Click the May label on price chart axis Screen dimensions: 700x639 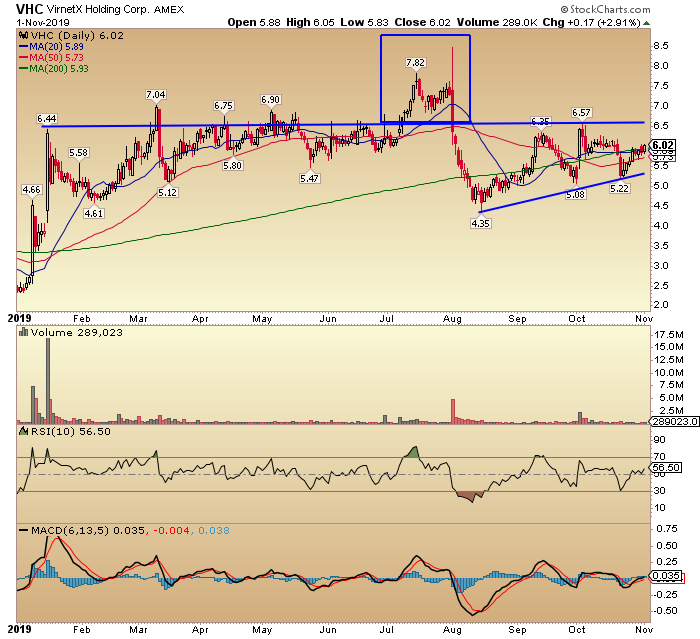[x=262, y=318]
